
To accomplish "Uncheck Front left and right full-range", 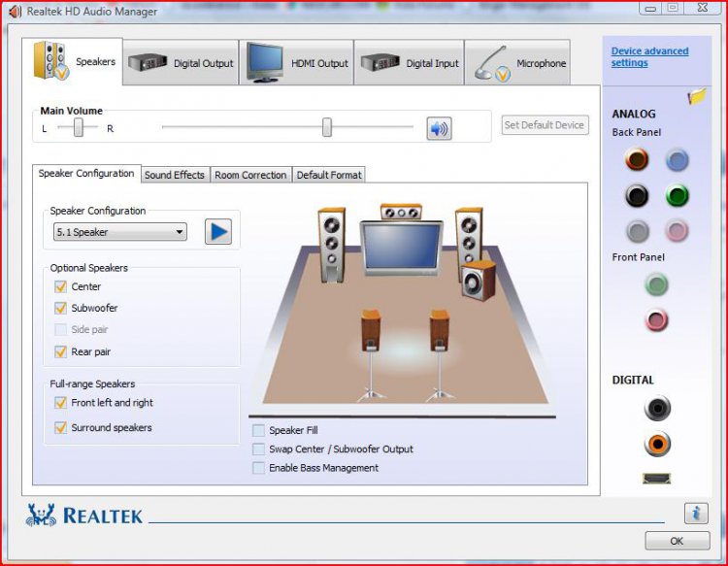I will [61, 403].
